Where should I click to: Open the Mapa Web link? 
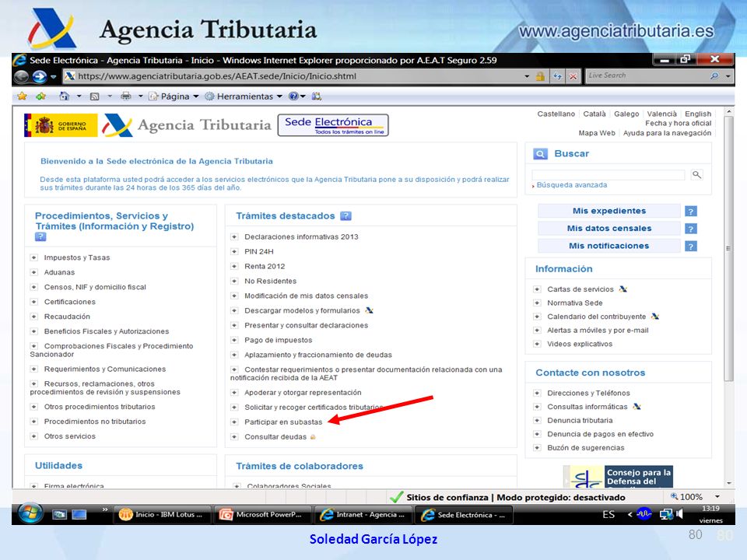coord(597,133)
